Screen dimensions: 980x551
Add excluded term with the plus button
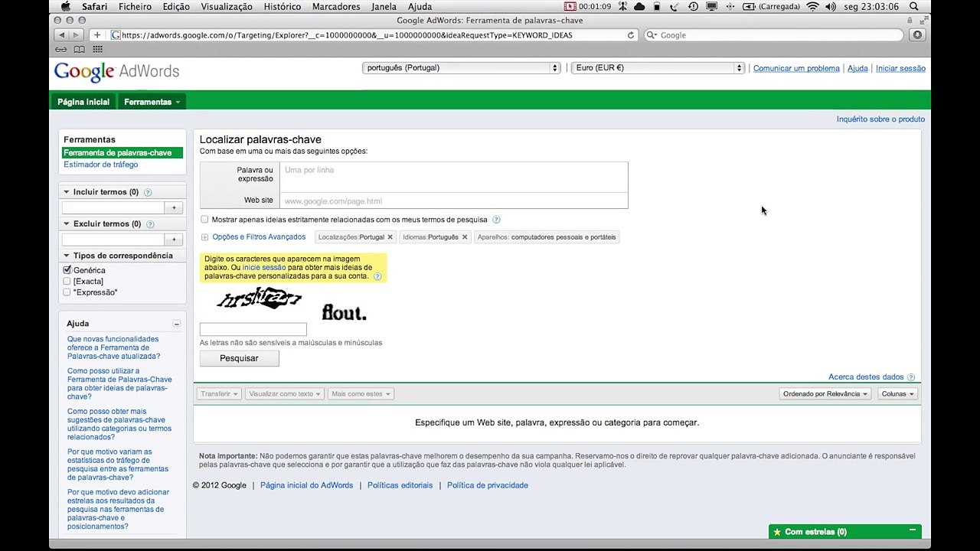174,240
